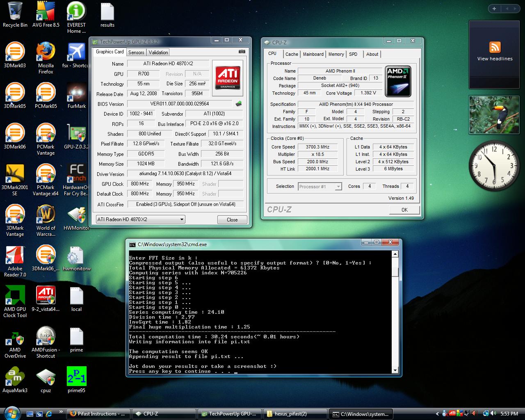Click the analog clock gadget
The image size is (525, 420).
coord(494,165)
